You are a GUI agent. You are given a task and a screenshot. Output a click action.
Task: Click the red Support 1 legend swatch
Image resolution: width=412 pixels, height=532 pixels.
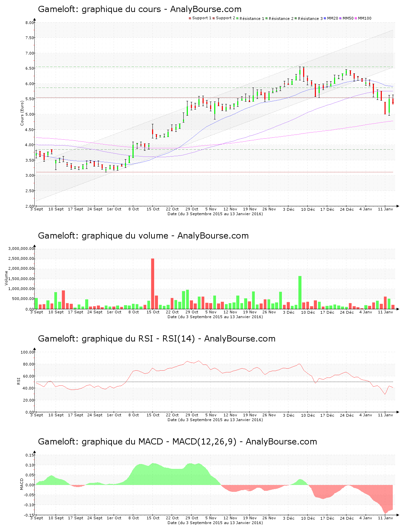190,18
